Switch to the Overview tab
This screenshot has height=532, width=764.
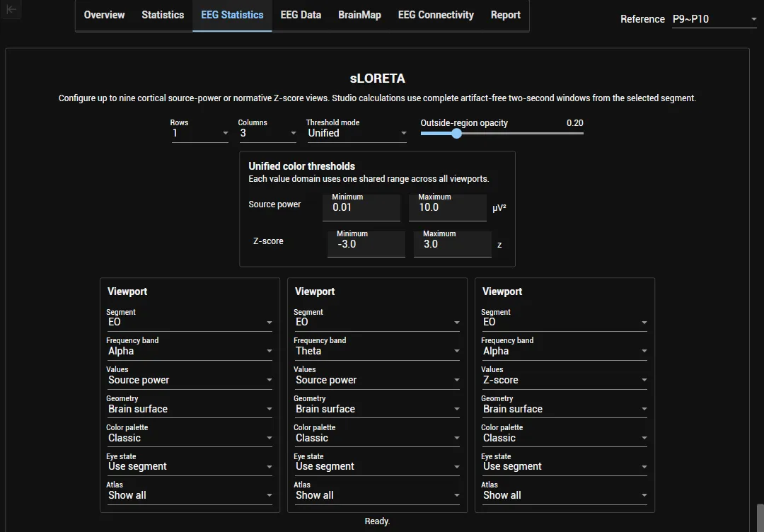(104, 15)
